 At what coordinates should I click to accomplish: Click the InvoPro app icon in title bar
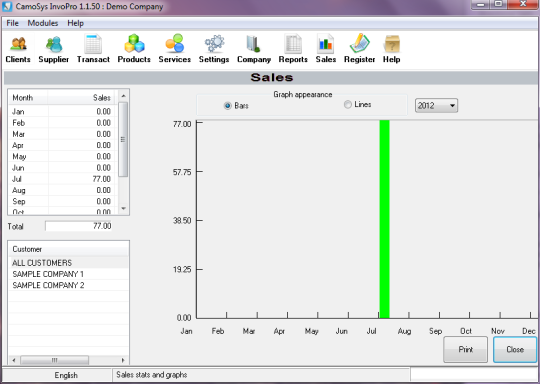7,6
